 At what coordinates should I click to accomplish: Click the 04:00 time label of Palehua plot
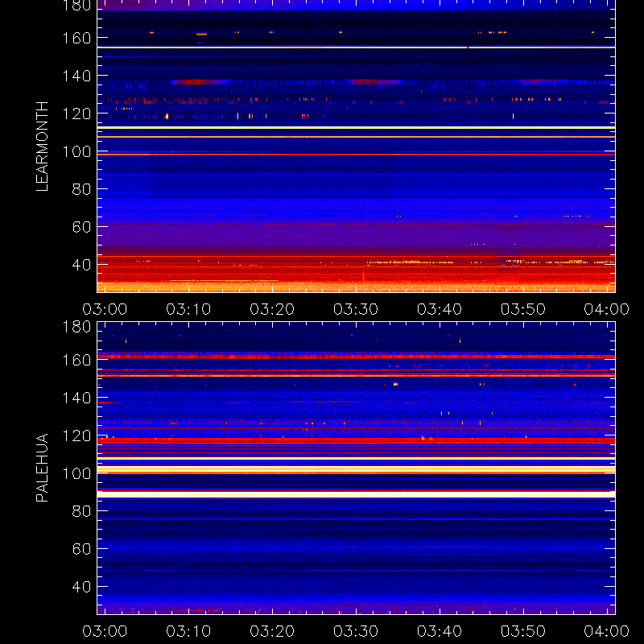[607, 631]
